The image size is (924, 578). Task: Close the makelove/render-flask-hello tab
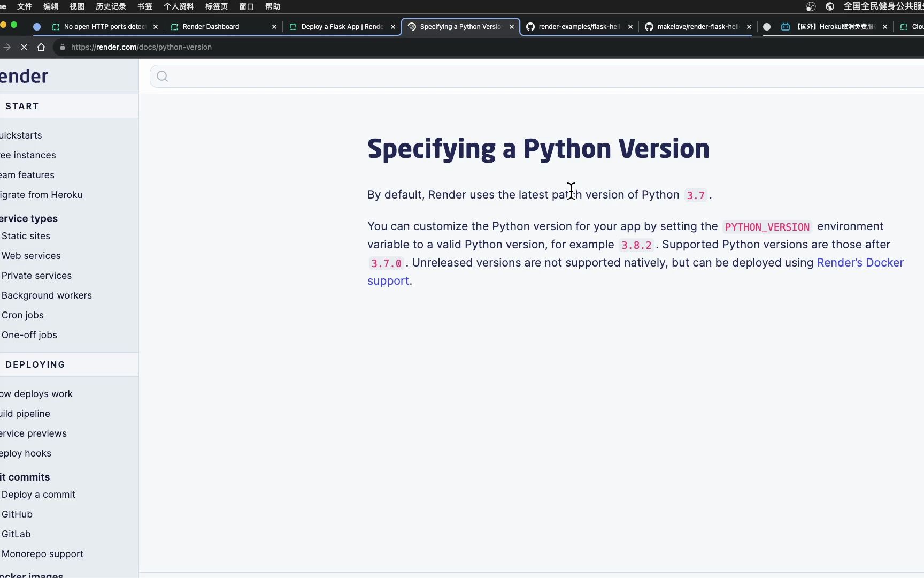tap(749, 27)
